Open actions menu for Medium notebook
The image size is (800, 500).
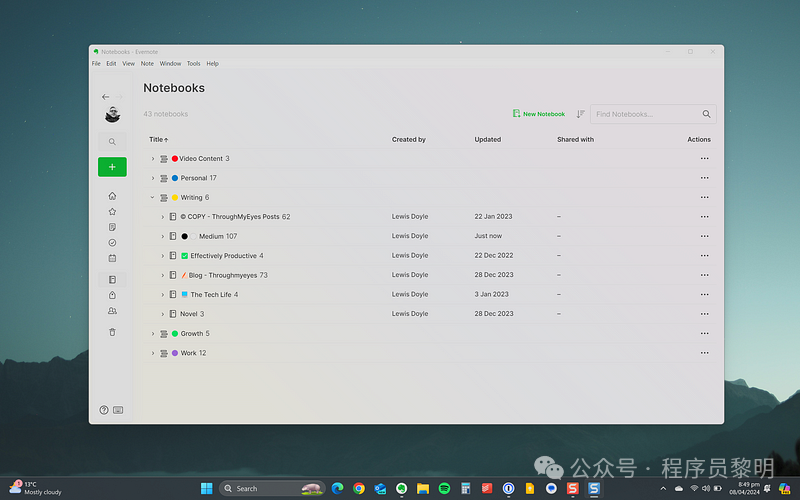coord(704,236)
